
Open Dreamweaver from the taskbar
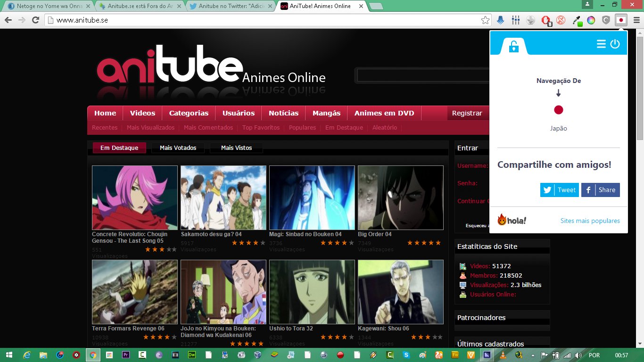[x=192, y=355]
